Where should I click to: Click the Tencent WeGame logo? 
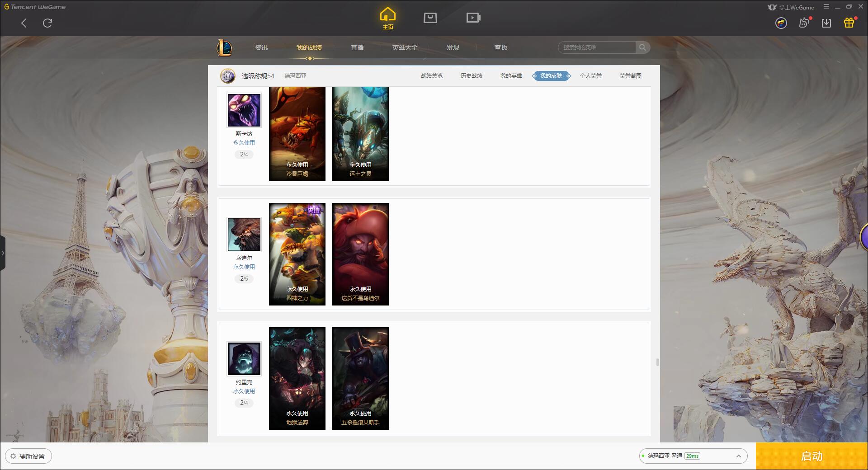pos(35,7)
